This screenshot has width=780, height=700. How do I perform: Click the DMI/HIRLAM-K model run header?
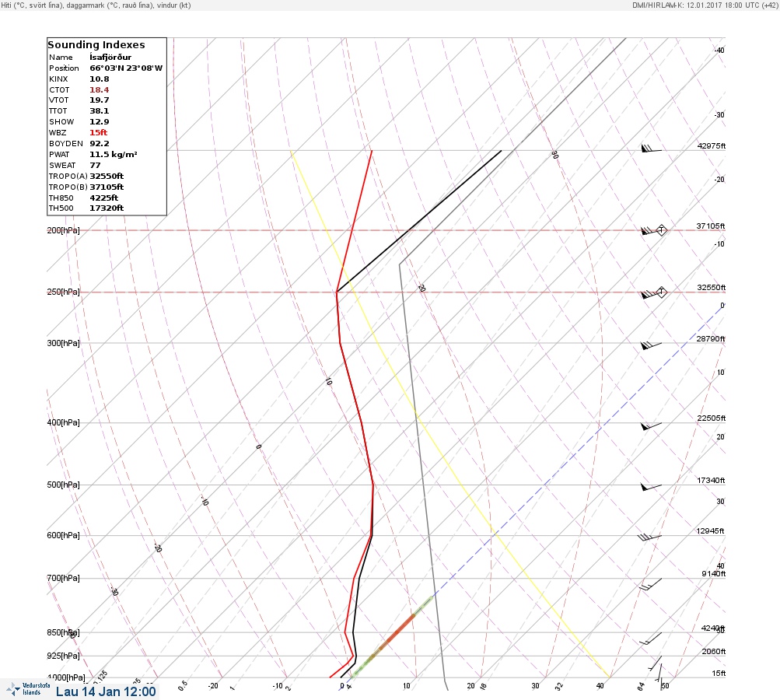(705, 5)
